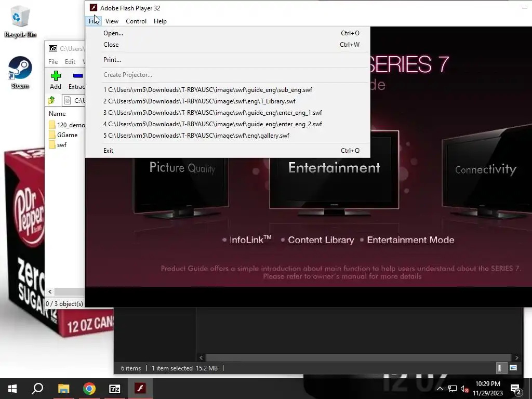532x399 pixels.
Task: Open the 7-Zip File menu
Action: click(53, 61)
